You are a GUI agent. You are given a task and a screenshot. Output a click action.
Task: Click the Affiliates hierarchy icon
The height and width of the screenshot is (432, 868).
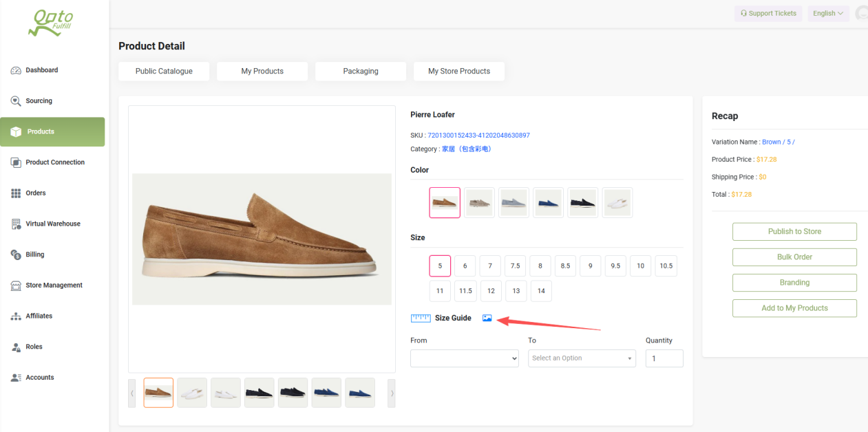pos(16,316)
